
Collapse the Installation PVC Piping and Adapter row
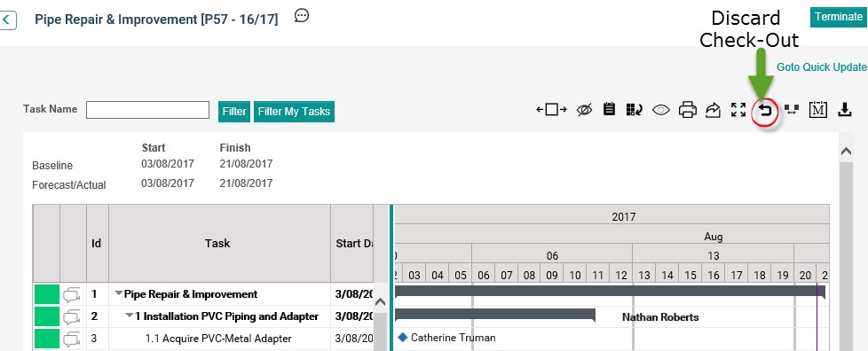coord(130,316)
